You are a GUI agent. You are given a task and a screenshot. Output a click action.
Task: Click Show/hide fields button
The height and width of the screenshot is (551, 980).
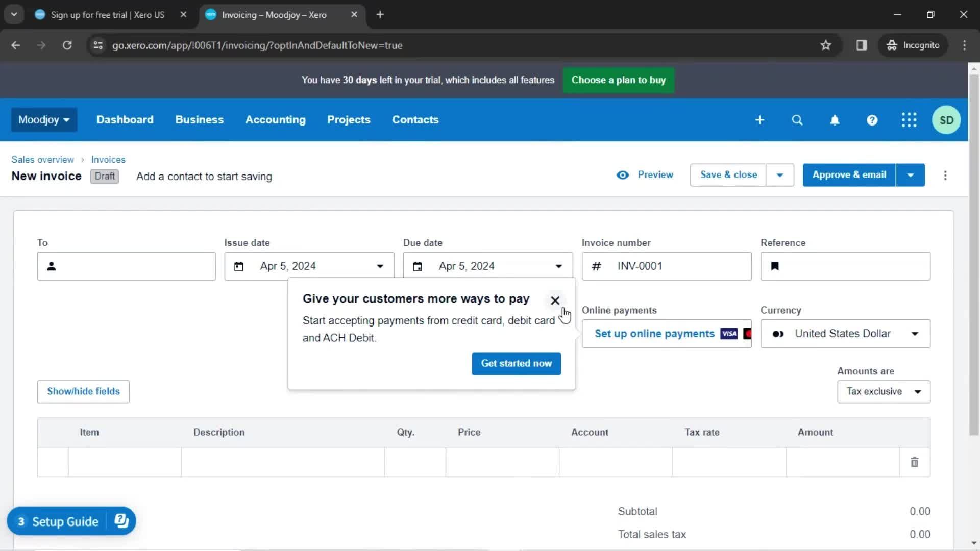[83, 392]
